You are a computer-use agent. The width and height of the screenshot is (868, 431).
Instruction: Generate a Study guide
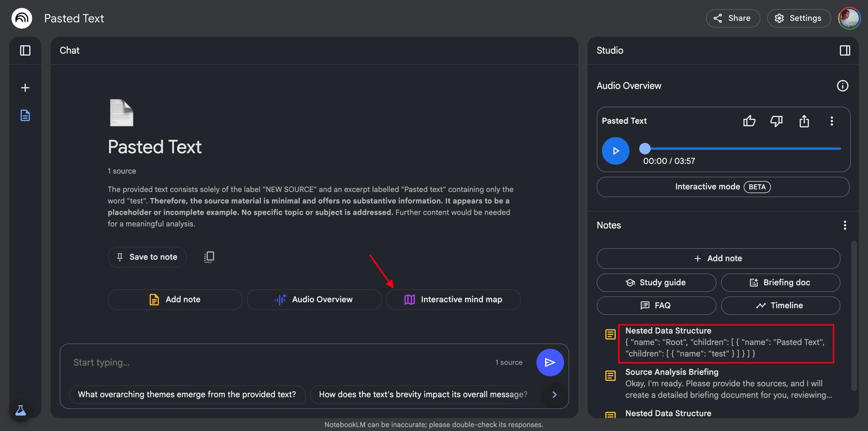coord(656,283)
